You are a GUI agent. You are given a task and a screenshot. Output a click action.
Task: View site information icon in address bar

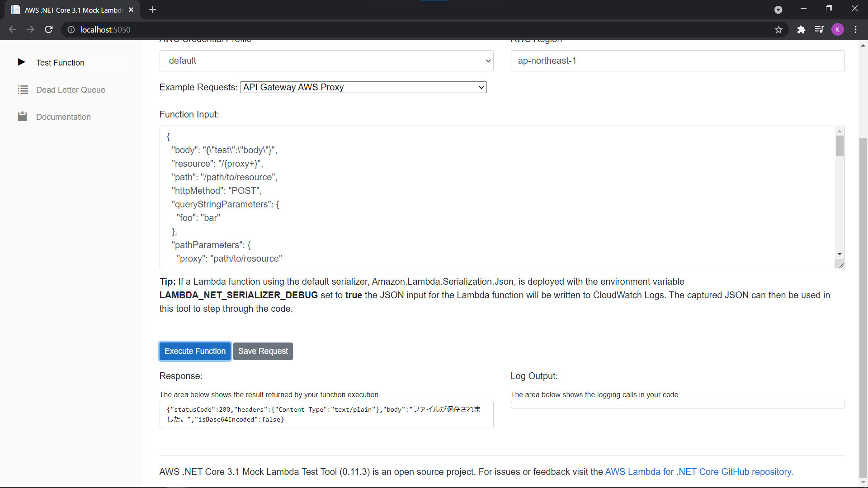[71, 29]
